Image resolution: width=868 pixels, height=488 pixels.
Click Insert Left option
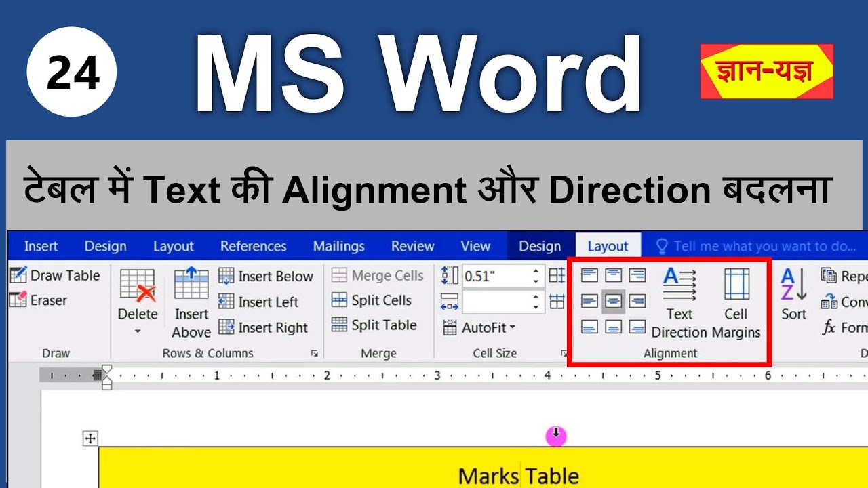tap(258, 302)
